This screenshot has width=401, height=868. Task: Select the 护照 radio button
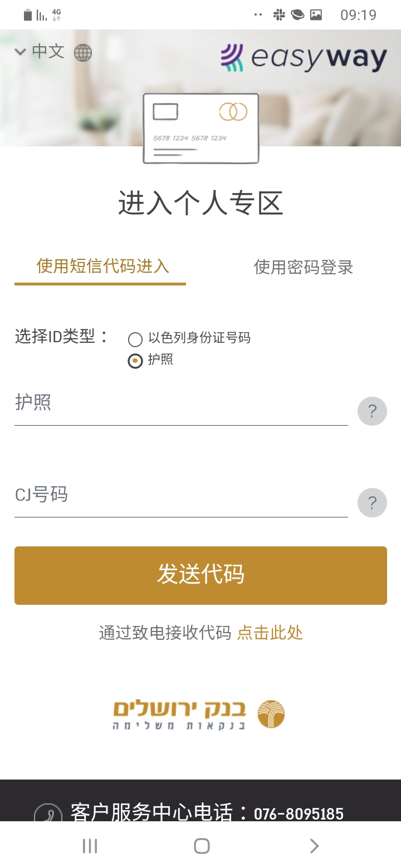pos(135,361)
